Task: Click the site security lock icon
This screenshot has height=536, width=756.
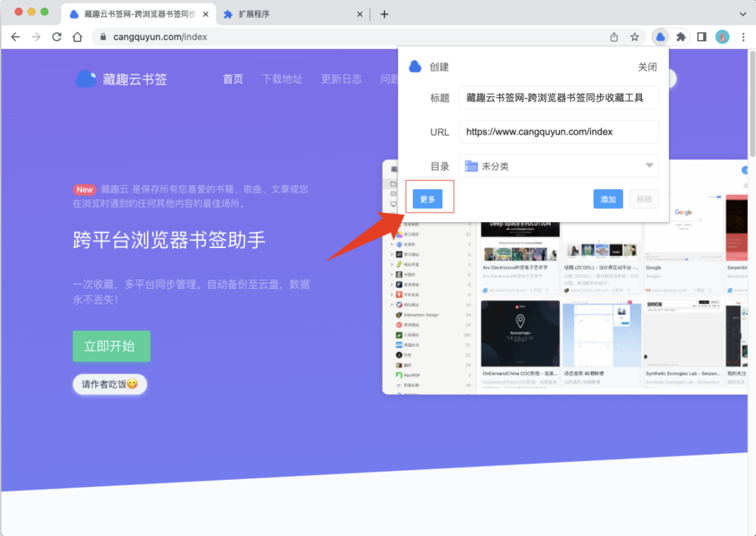Action: (x=103, y=36)
